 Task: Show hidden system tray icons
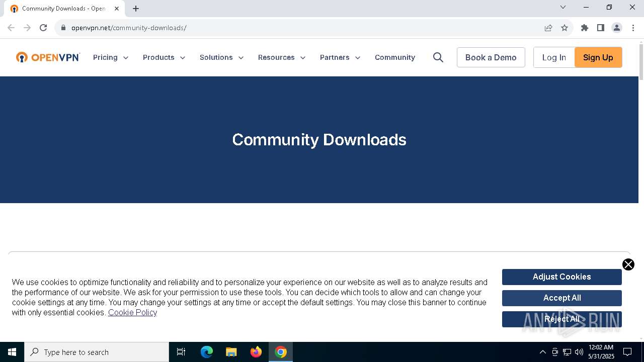[x=542, y=352]
